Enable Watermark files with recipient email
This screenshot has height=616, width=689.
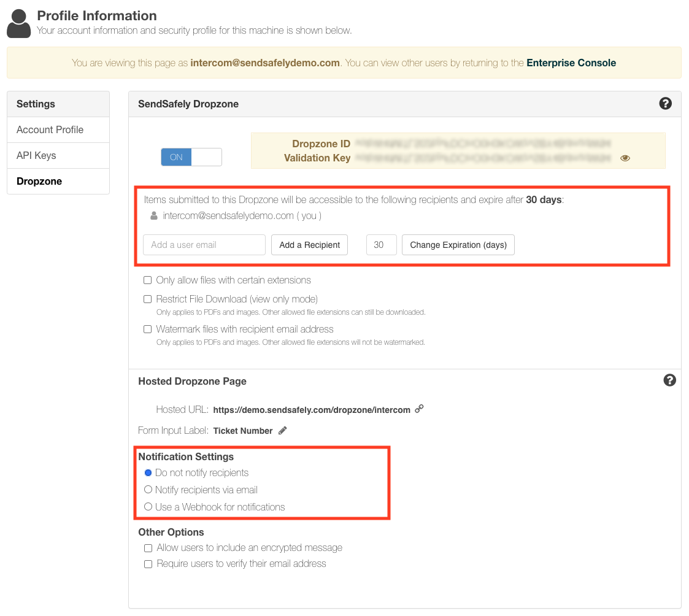[x=147, y=329]
